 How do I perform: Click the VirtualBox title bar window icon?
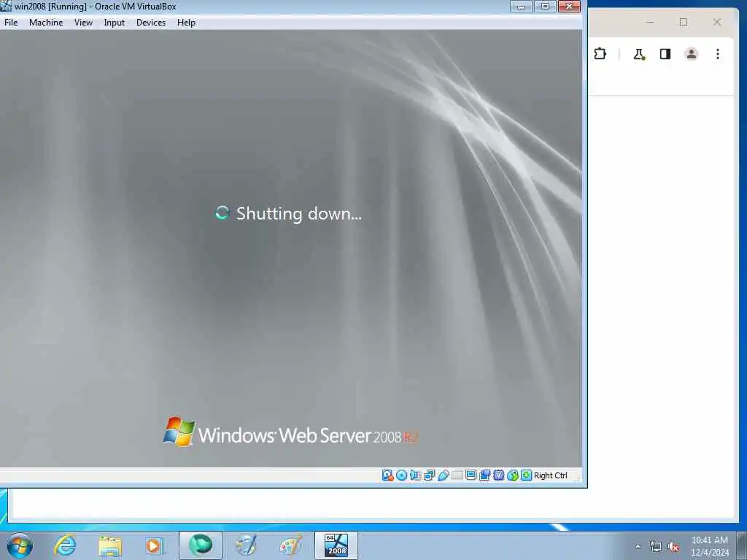pos(6,6)
